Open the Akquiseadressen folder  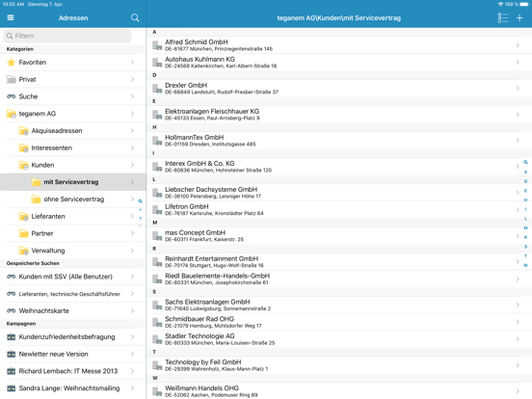[73, 131]
